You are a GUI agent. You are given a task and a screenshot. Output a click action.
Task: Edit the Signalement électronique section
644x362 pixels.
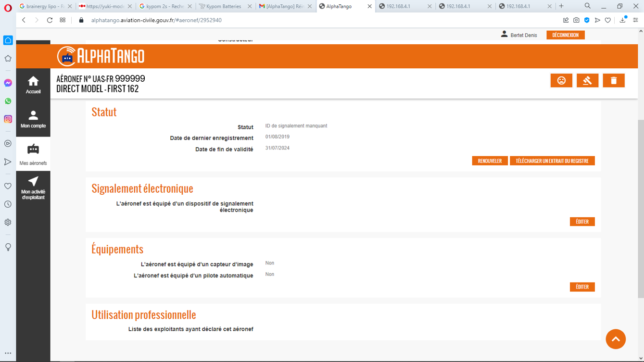point(582,222)
